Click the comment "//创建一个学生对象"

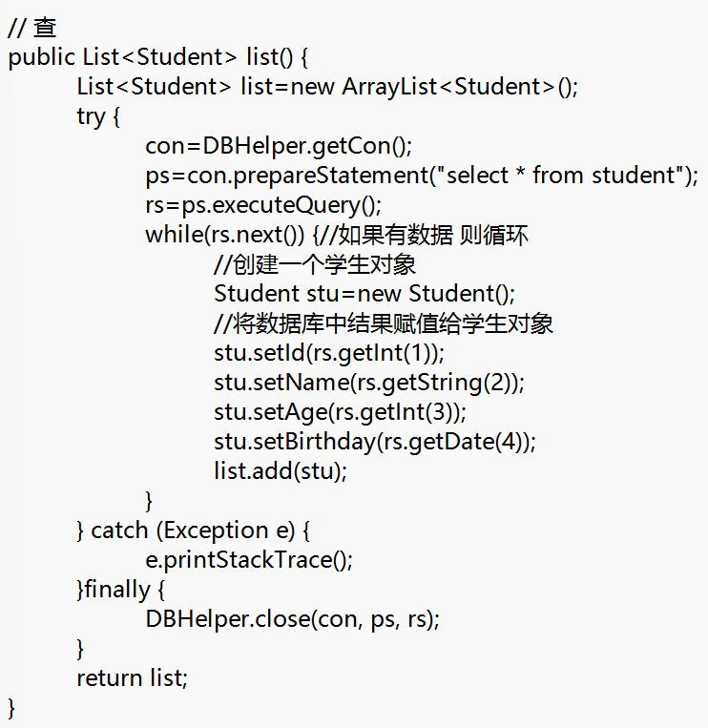click(x=315, y=264)
